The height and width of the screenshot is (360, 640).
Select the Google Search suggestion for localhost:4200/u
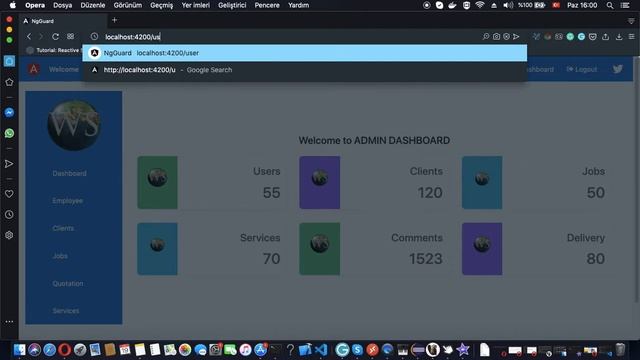point(304,70)
